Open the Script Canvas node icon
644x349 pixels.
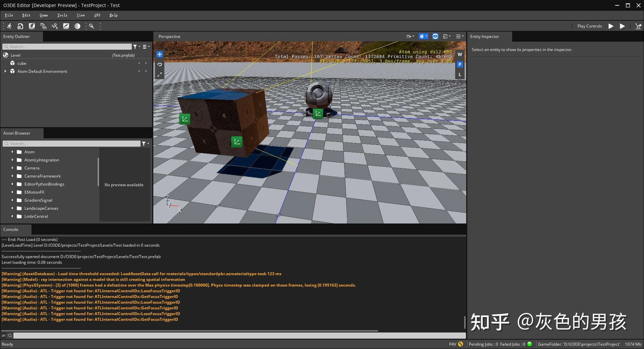[43, 26]
